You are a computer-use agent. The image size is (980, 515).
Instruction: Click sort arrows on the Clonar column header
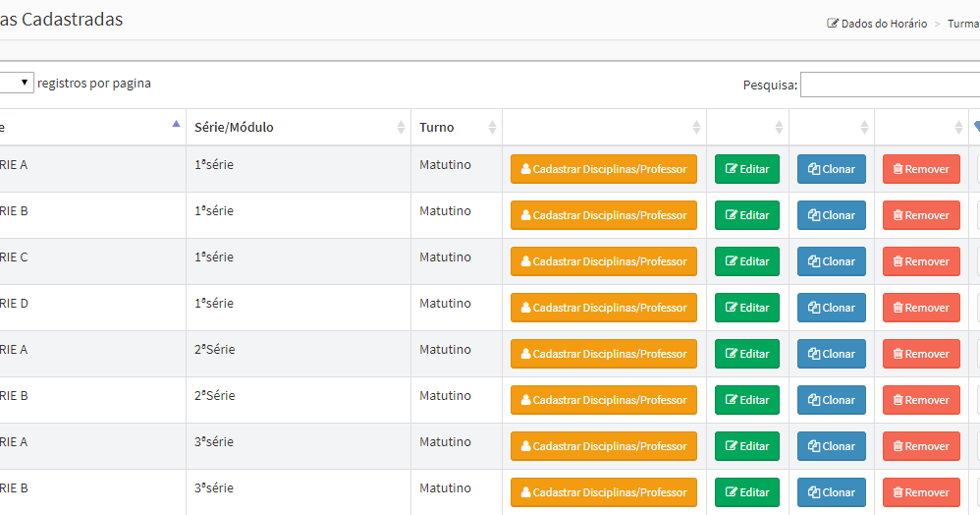pyautogui.click(x=864, y=128)
